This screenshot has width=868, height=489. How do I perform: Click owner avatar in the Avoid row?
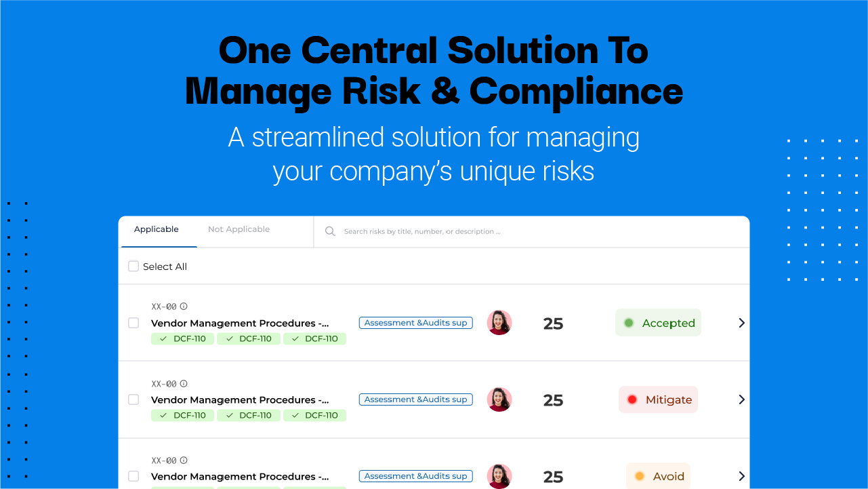[x=499, y=476]
